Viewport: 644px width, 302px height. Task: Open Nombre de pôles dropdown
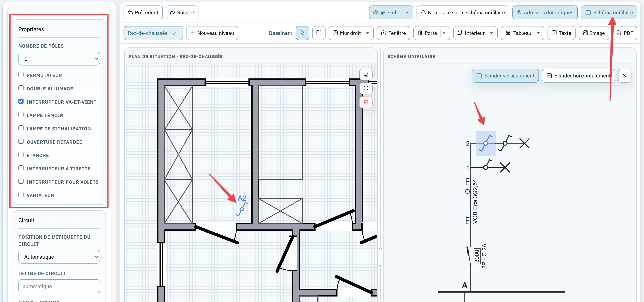pos(59,59)
